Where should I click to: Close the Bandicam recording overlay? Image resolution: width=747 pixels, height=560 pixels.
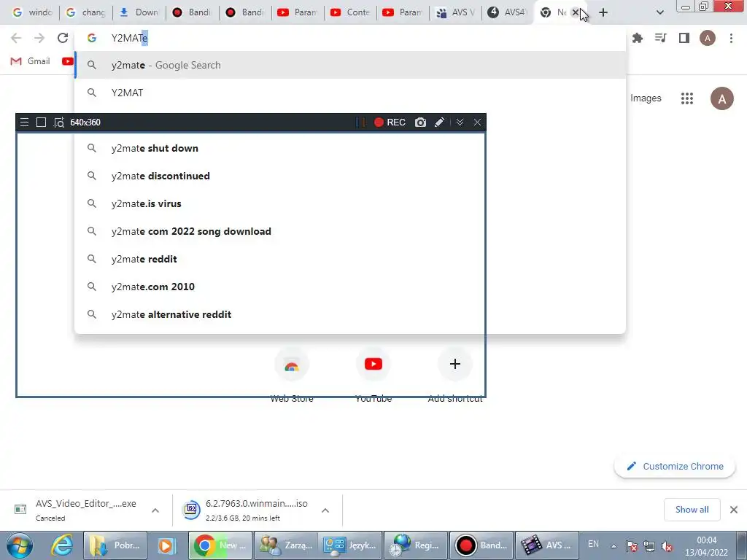[x=477, y=122]
